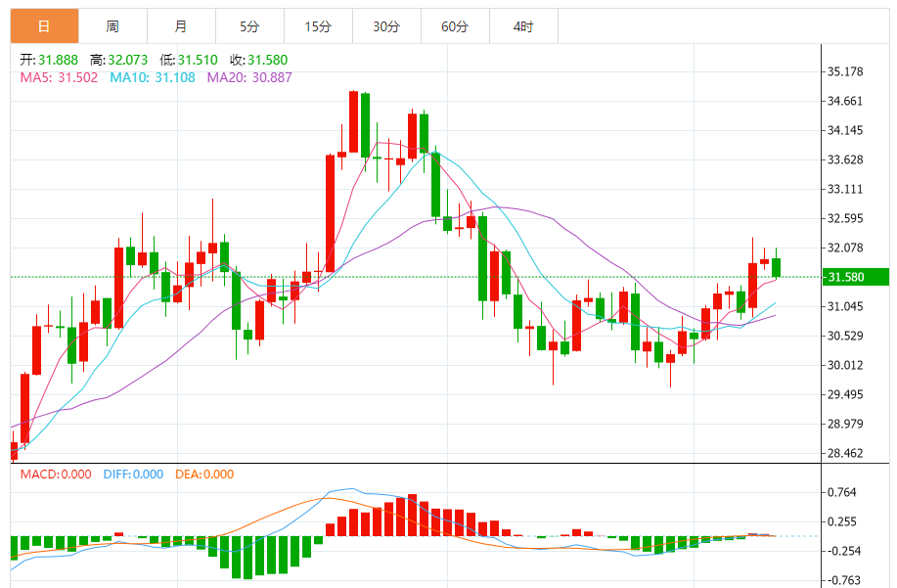Image resolution: width=897 pixels, height=588 pixels.
Task: Open the 5分 timeframe tab
Action: click(250, 26)
